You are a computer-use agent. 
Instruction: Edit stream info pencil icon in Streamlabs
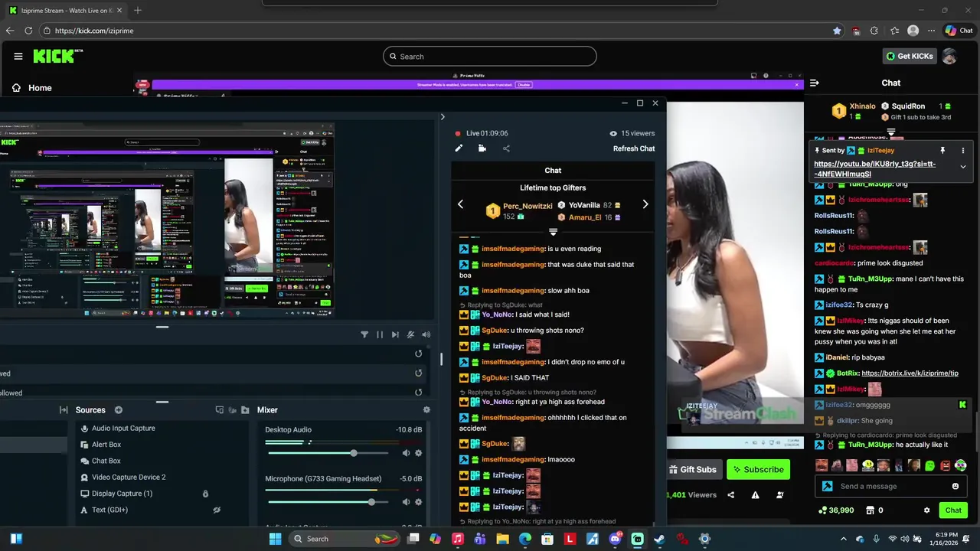point(459,148)
